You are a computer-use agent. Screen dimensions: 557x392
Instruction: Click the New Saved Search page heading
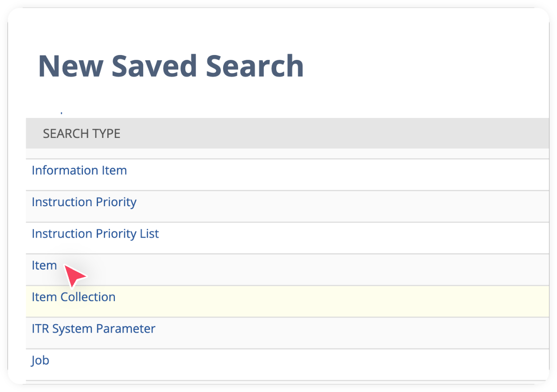172,66
